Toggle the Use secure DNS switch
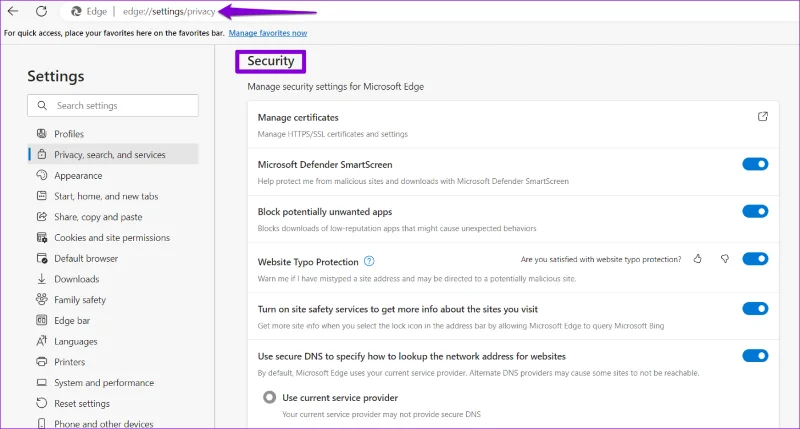 pyautogui.click(x=755, y=356)
